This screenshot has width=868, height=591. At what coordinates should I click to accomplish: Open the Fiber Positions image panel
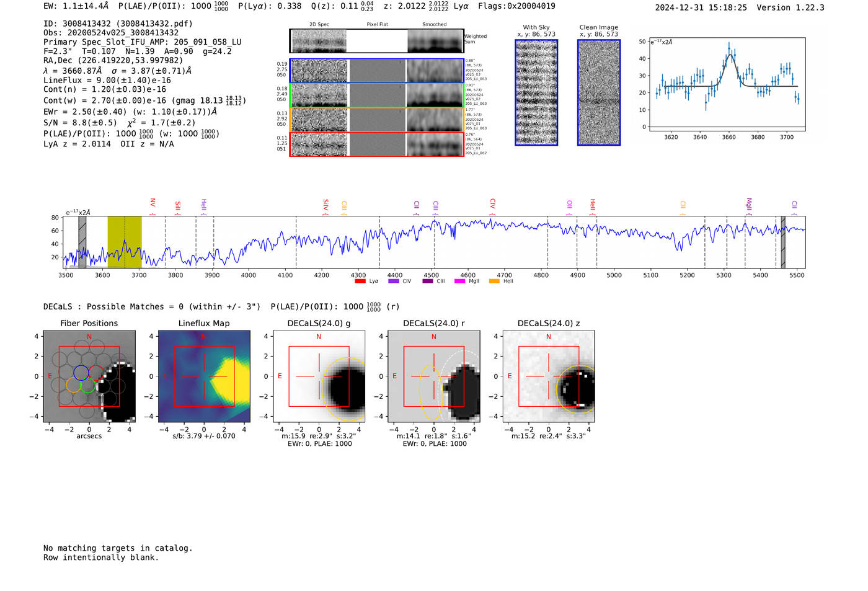click(89, 376)
